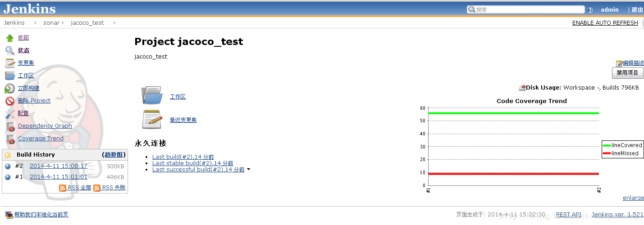This screenshot has width=644, height=225.
Task: Go to Jenkins breadcrumb root
Action: [x=14, y=22]
